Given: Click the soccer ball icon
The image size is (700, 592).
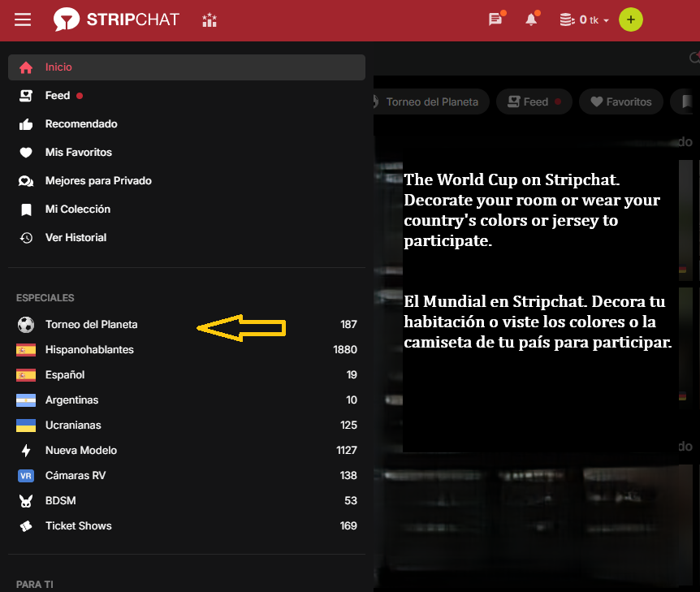Looking at the screenshot, I should click(x=26, y=325).
